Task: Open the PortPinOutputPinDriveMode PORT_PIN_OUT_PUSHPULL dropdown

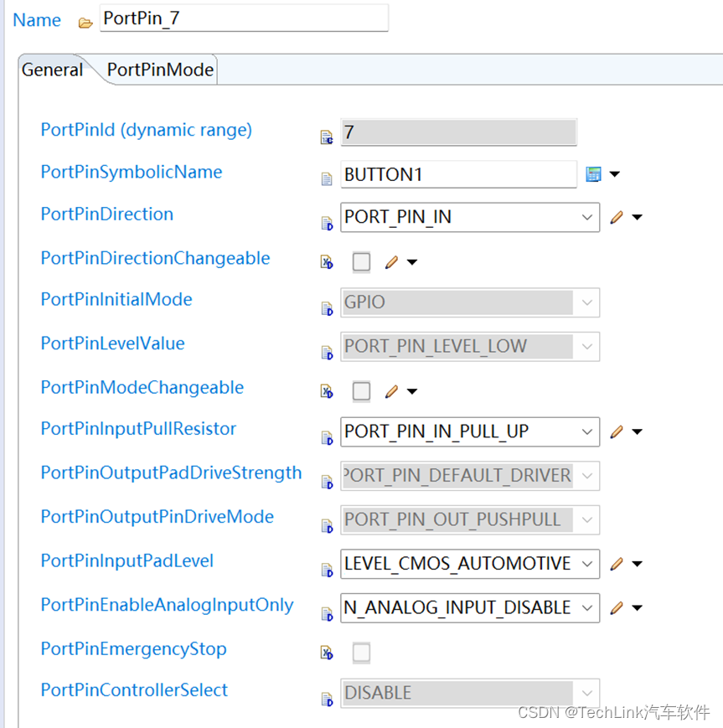Action: [x=470, y=519]
